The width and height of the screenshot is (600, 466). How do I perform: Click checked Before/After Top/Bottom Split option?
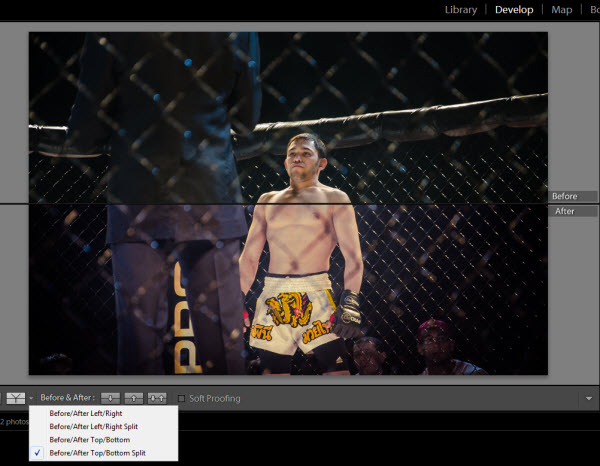click(99, 452)
